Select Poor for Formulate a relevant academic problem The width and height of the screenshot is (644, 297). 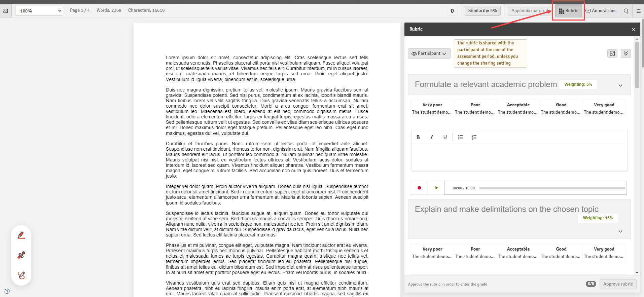click(475, 108)
